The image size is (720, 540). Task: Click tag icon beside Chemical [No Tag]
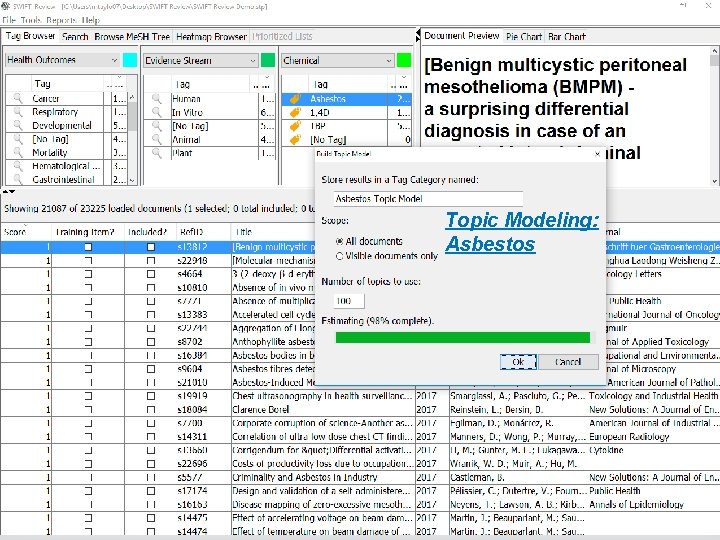click(295, 139)
